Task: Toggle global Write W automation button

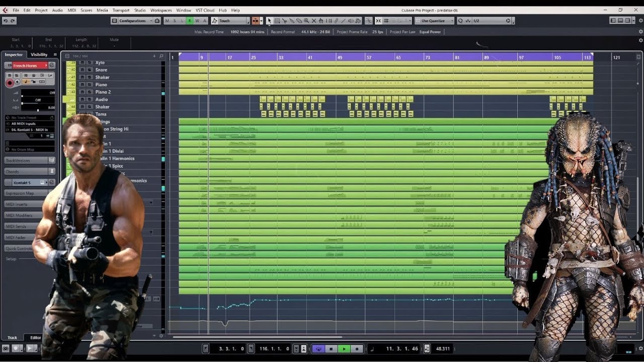Action: 197,21
